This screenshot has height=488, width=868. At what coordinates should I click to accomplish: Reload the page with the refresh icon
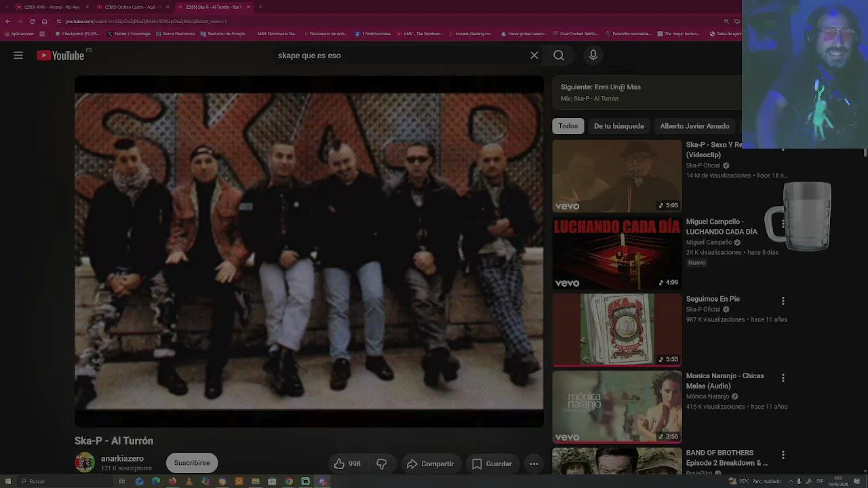click(x=32, y=21)
